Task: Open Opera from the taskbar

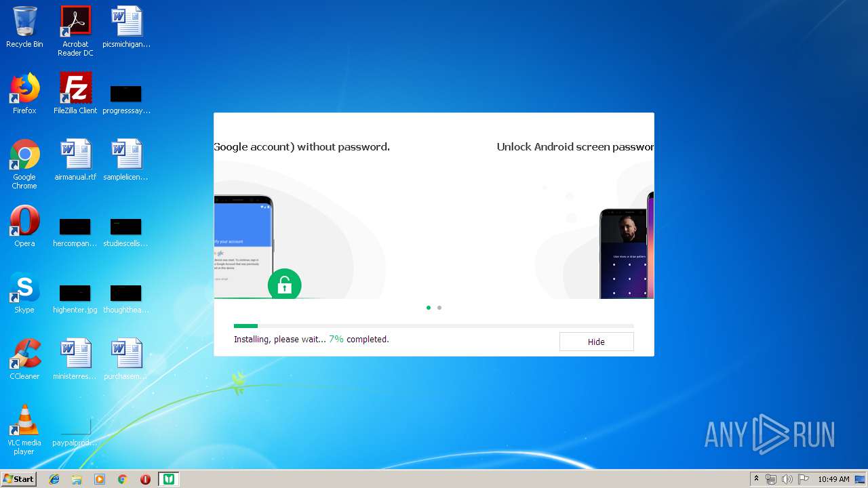Action: 145,479
